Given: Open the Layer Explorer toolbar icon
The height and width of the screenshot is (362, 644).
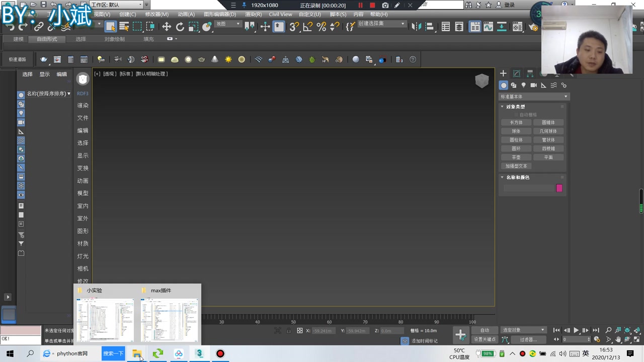Looking at the screenshot, I should point(459,27).
